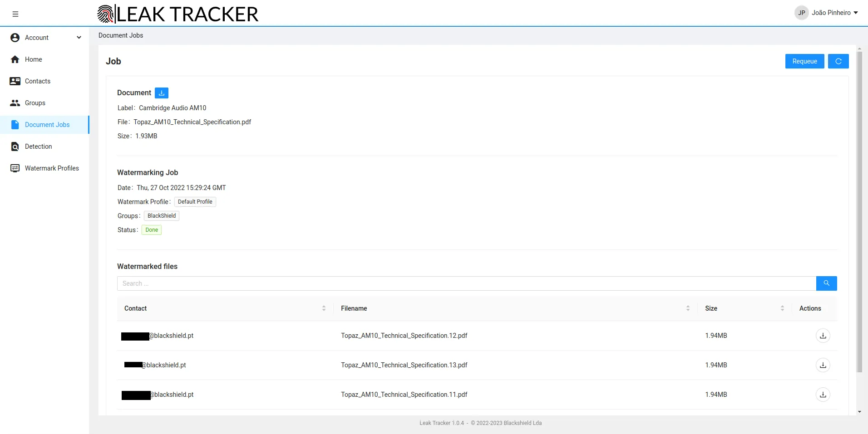
Task: Click date Thu, 27 Oct 2022 15:29:24 GMT
Action: (181, 188)
